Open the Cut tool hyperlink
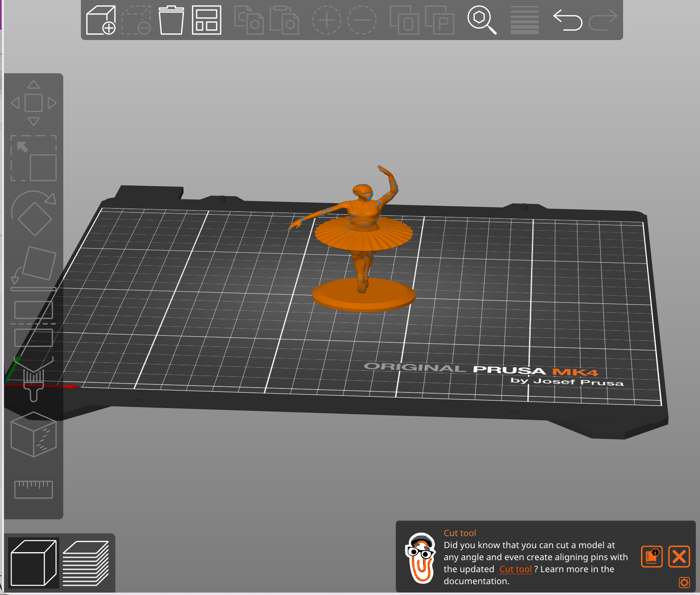The image size is (700, 595). click(x=515, y=569)
